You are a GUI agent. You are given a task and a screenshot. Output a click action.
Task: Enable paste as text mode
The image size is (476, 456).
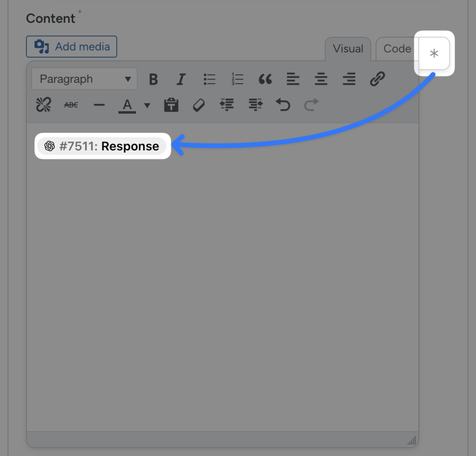[171, 105]
